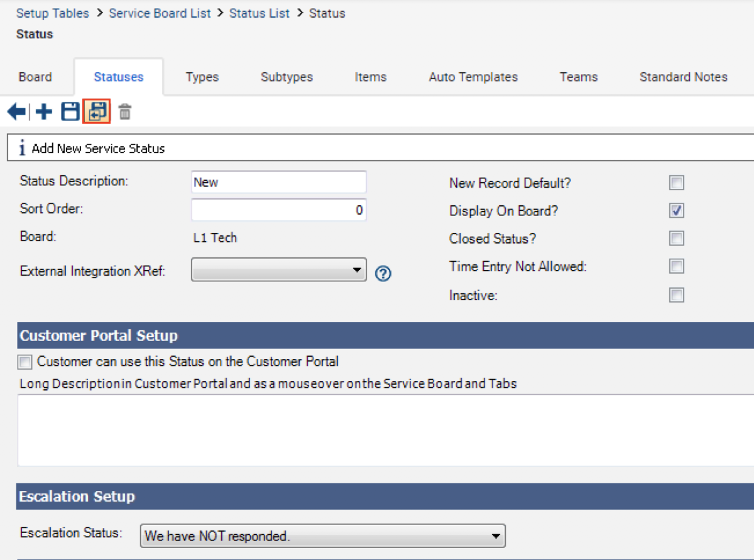Return to Status List breadcrumb
The height and width of the screenshot is (560, 754).
point(260,13)
